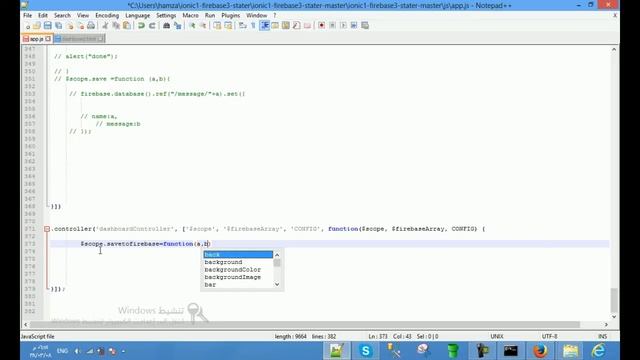Open the Window menu

256,16
